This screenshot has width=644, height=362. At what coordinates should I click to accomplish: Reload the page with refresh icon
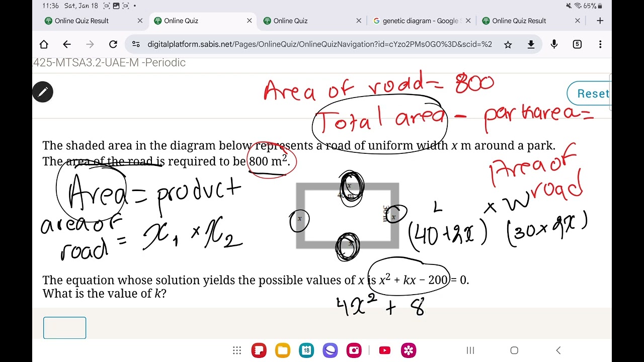click(x=113, y=44)
